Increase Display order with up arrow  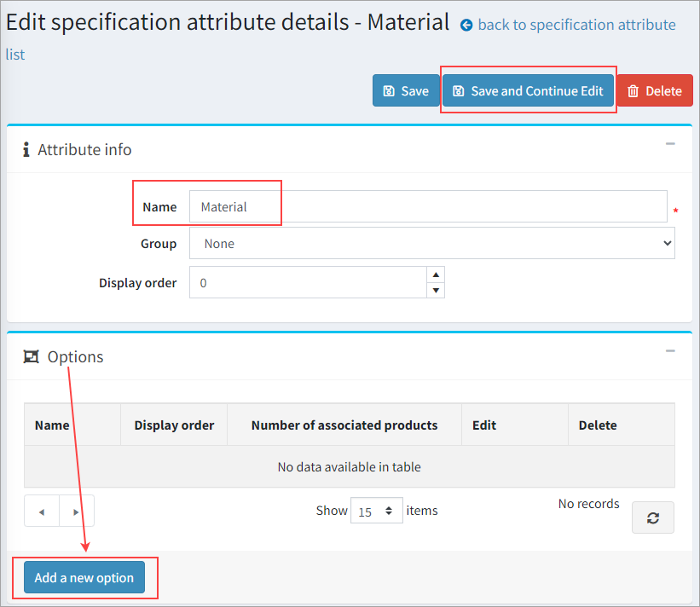436,275
